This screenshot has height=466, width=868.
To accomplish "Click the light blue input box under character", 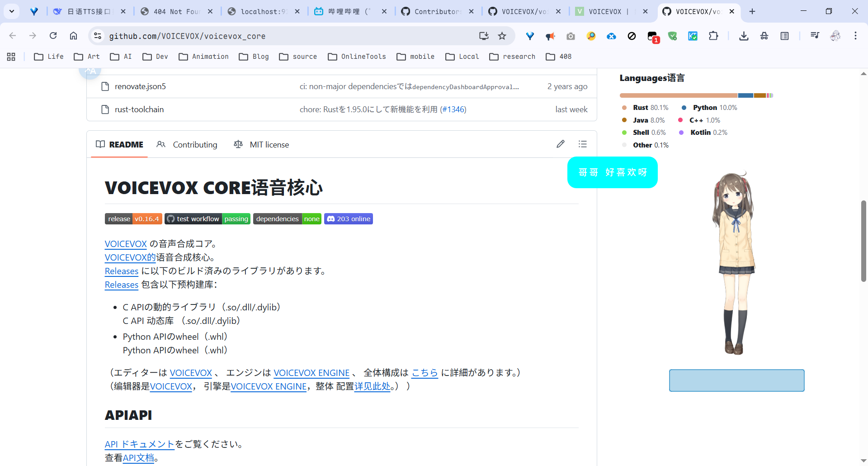I will pos(737,380).
